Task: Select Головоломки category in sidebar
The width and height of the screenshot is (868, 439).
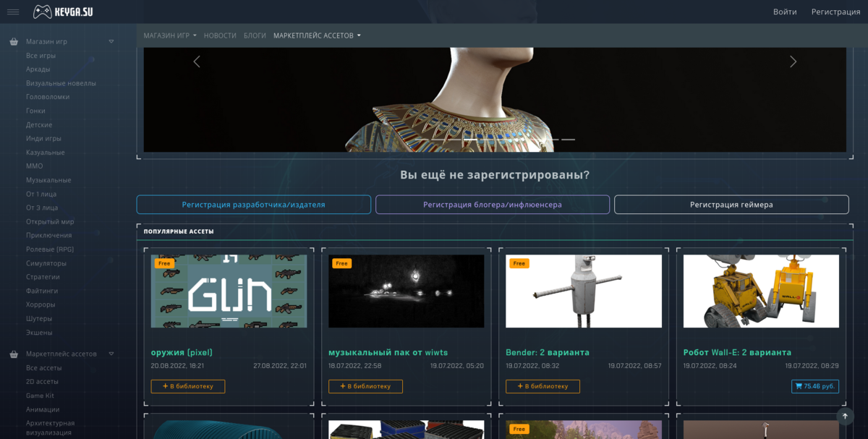Action: 48,97
